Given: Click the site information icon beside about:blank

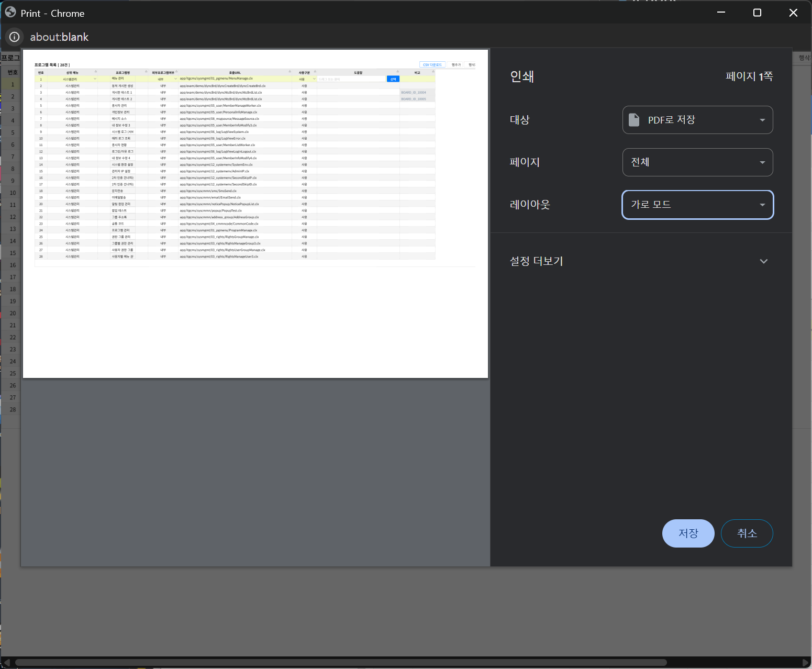Looking at the screenshot, I should pyautogui.click(x=15, y=37).
